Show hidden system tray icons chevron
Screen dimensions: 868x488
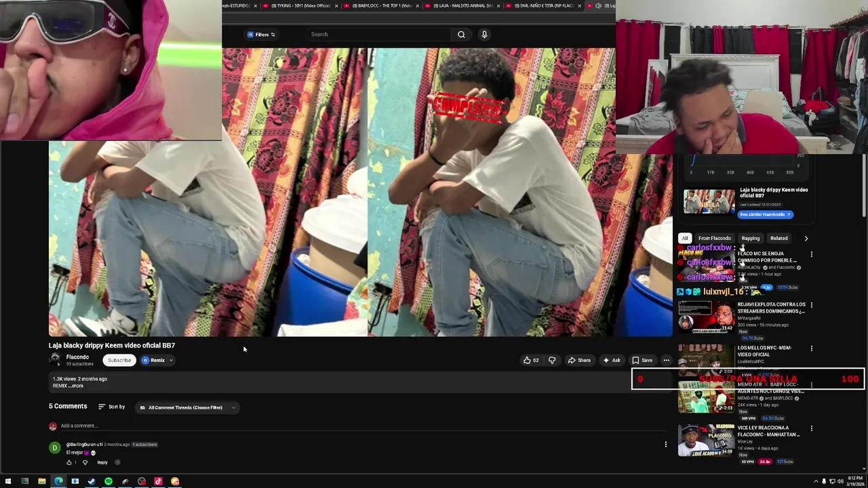pyautogui.click(x=816, y=481)
